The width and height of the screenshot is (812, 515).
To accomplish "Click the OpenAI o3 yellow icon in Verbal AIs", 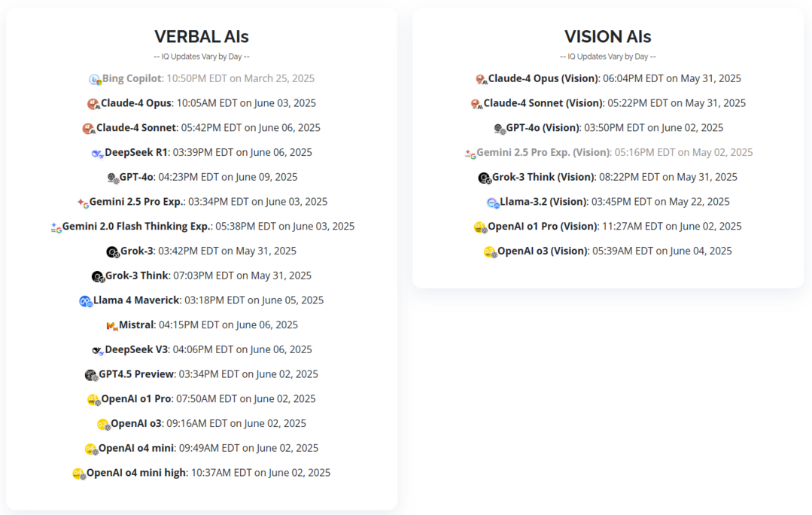I will tap(104, 425).
